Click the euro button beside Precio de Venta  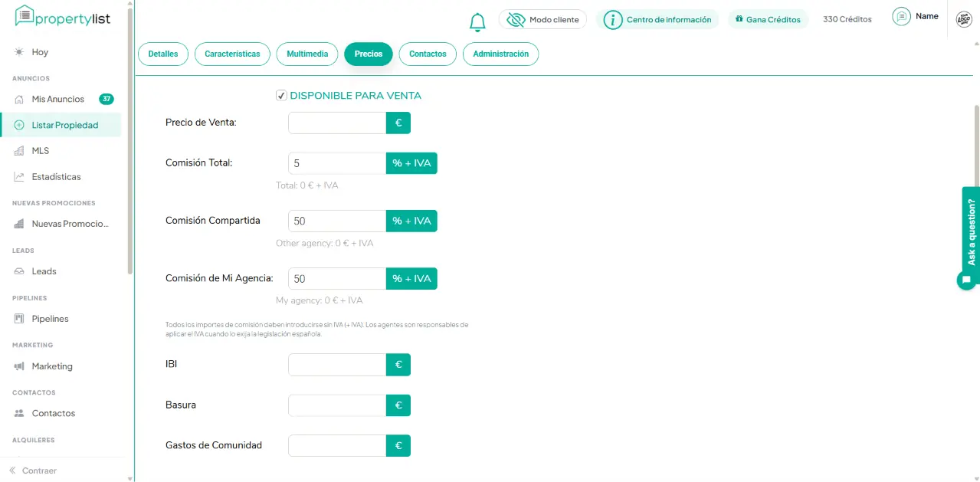[398, 123]
